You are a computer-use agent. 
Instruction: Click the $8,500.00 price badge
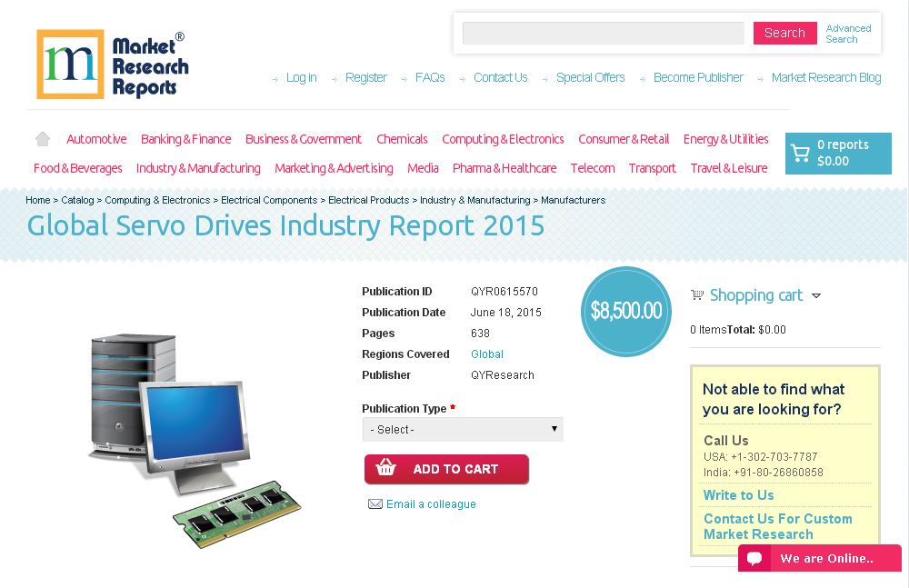625,311
